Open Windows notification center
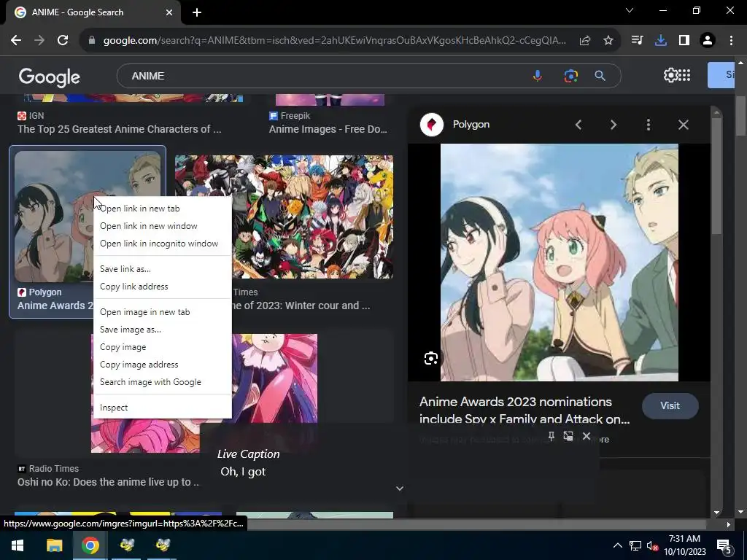The width and height of the screenshot is (747, 560). pos(724,547)
